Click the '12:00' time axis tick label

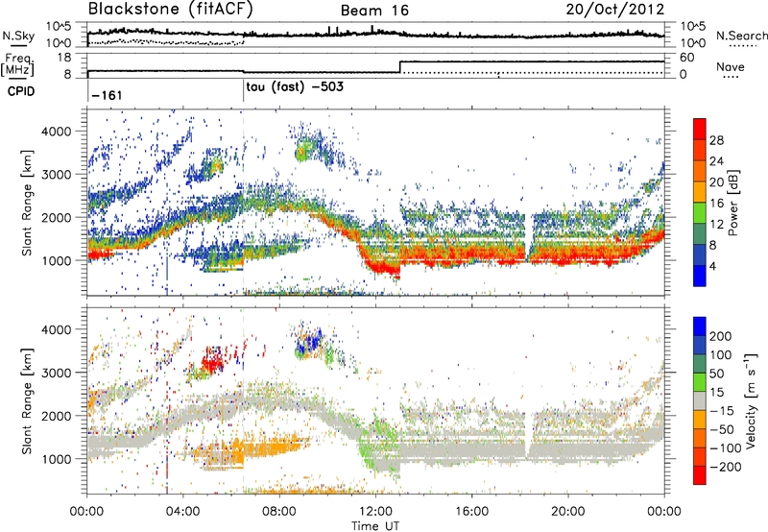375,512
